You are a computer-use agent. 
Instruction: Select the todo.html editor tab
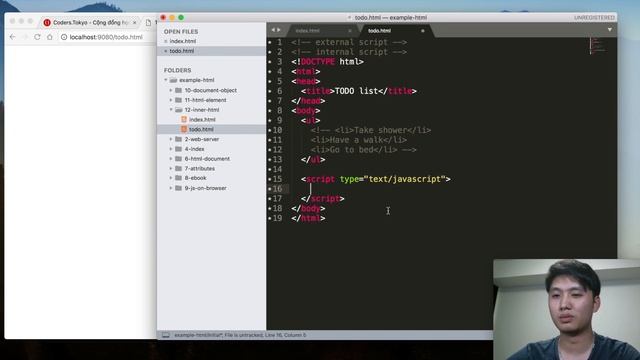(x=379, y=31)
